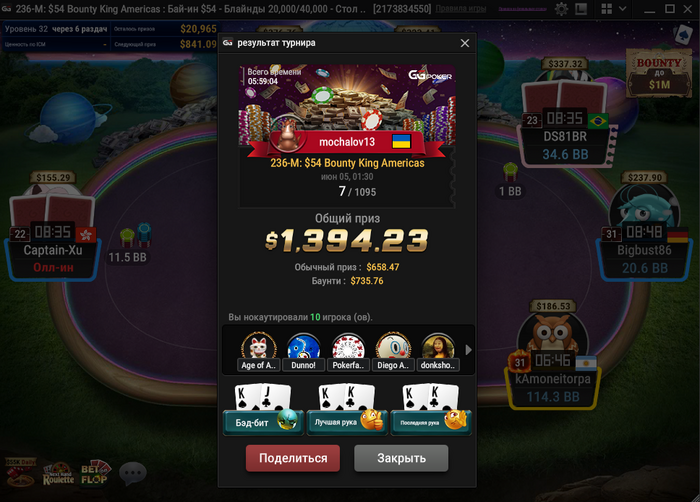Click the card icon in the table corner
Viewport: 700px width, 502px height.
tap(683, 34)
